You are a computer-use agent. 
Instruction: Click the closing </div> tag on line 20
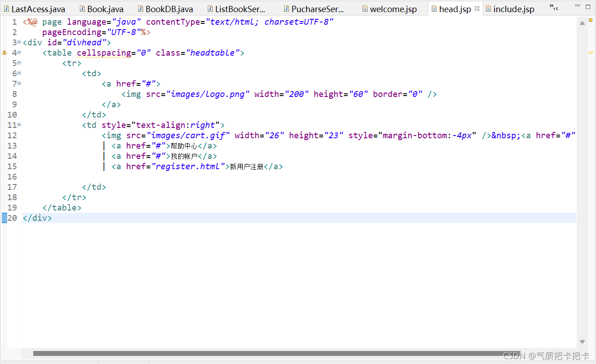pyautogui.click(x=37, y=218)
